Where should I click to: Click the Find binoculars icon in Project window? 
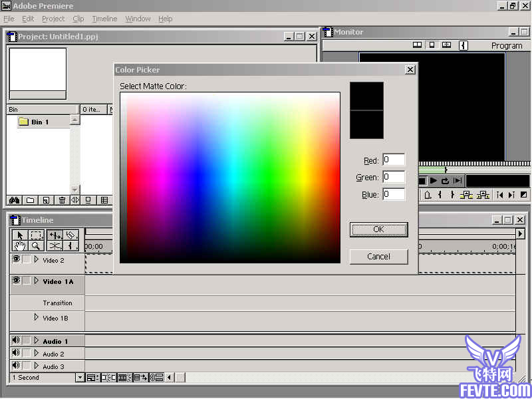pos(14,200)
